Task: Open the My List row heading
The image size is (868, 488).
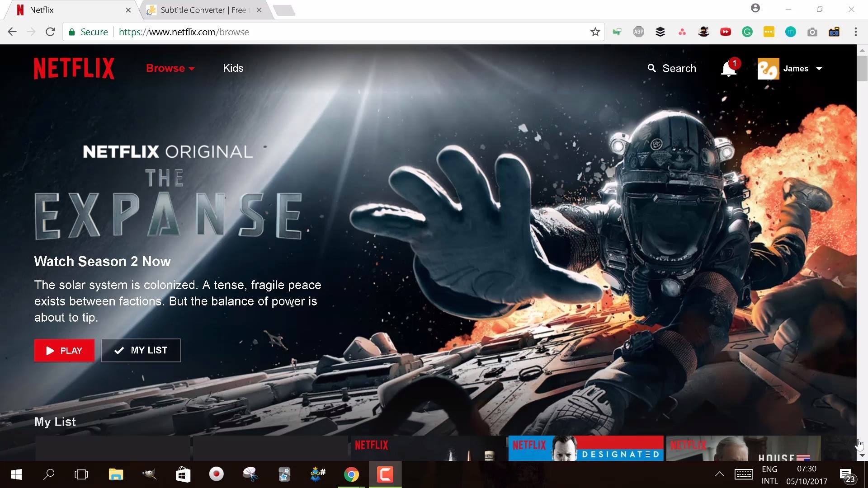Action: pos(55,422)
